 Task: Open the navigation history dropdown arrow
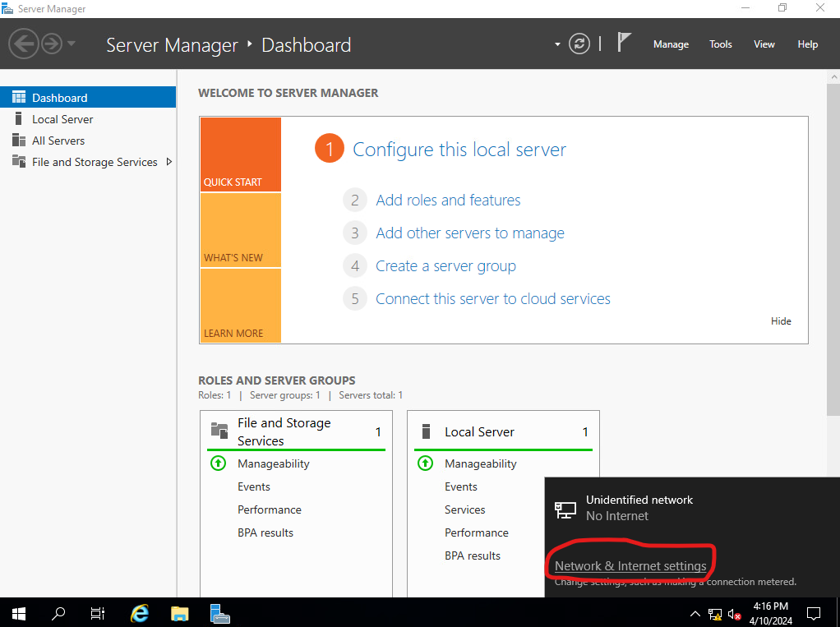click(x=72, y=44)
